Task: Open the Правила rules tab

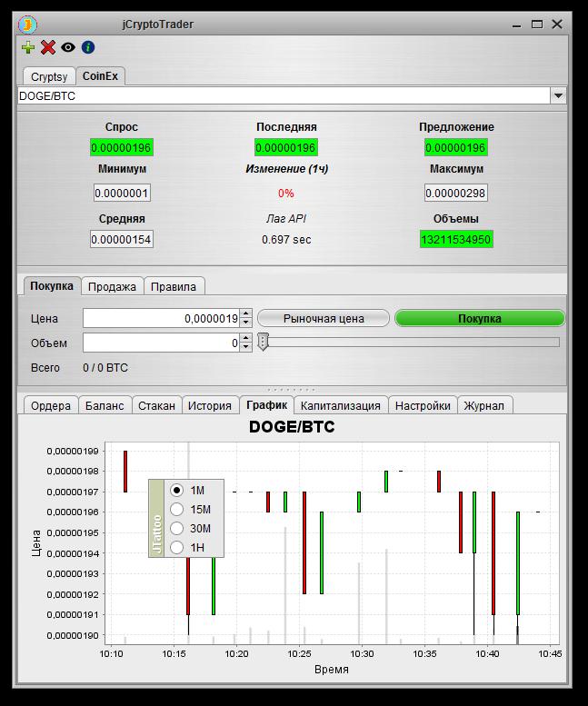Action: click(x=174, y=287)
